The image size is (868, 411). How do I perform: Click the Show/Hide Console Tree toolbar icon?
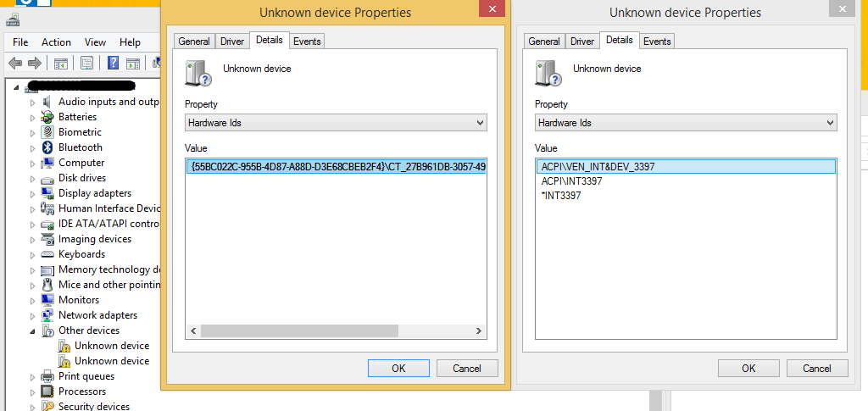pyautogui.click(x=61, y=63)
